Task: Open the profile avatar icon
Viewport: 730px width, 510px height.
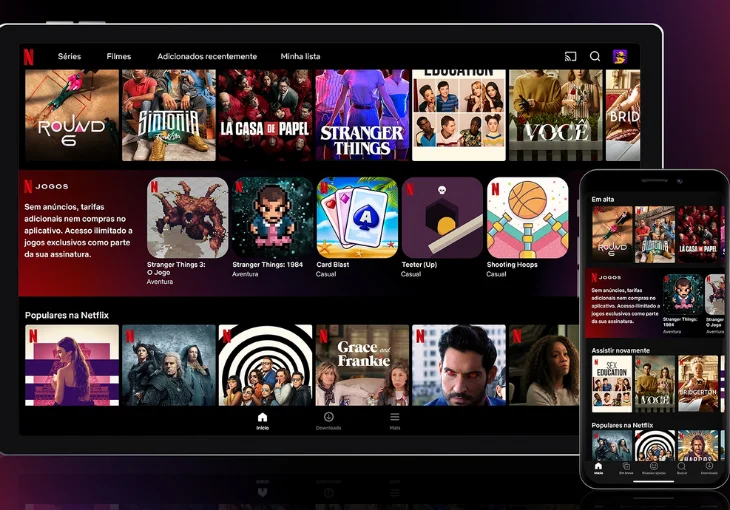Action: 620,56
